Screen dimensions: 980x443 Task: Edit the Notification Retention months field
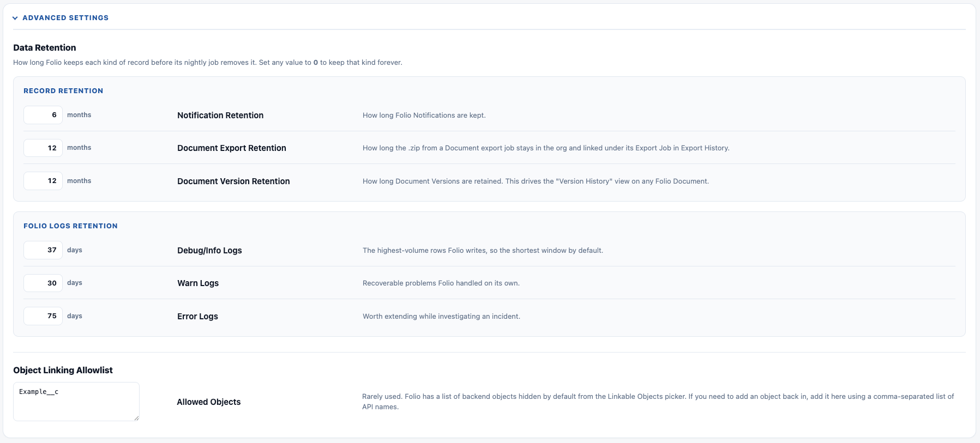coord(43,115)
